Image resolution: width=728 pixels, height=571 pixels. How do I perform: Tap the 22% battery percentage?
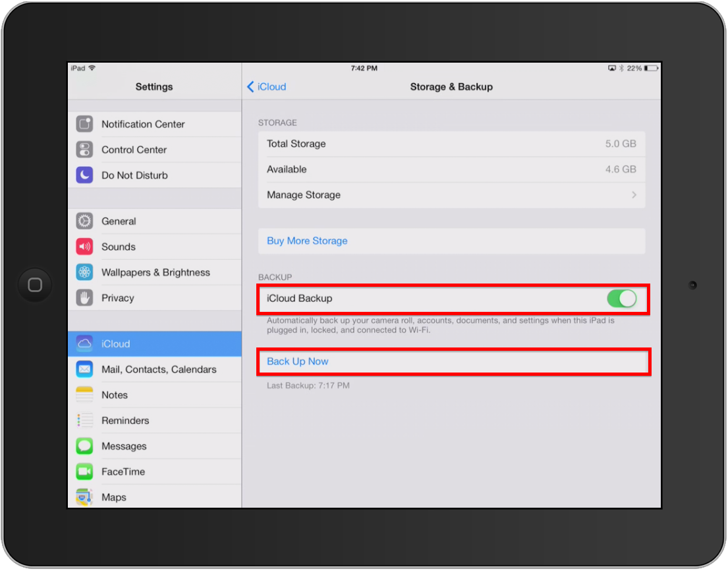point(634,69)
